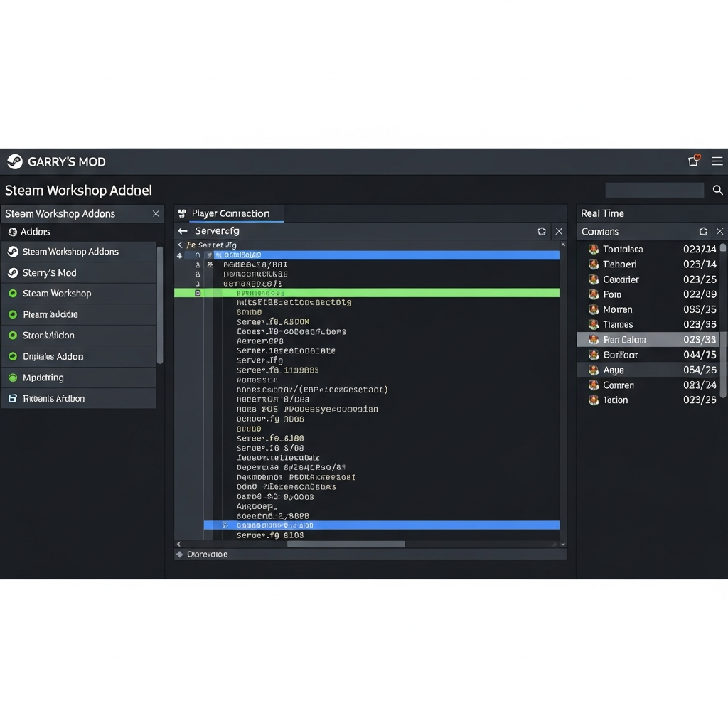Click editor scroll up arrow
This screenshot has height=728, width=728.
point(563,245)
